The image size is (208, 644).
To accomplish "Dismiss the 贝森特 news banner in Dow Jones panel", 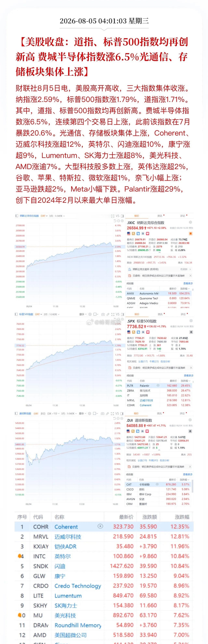I will point(190,467).
